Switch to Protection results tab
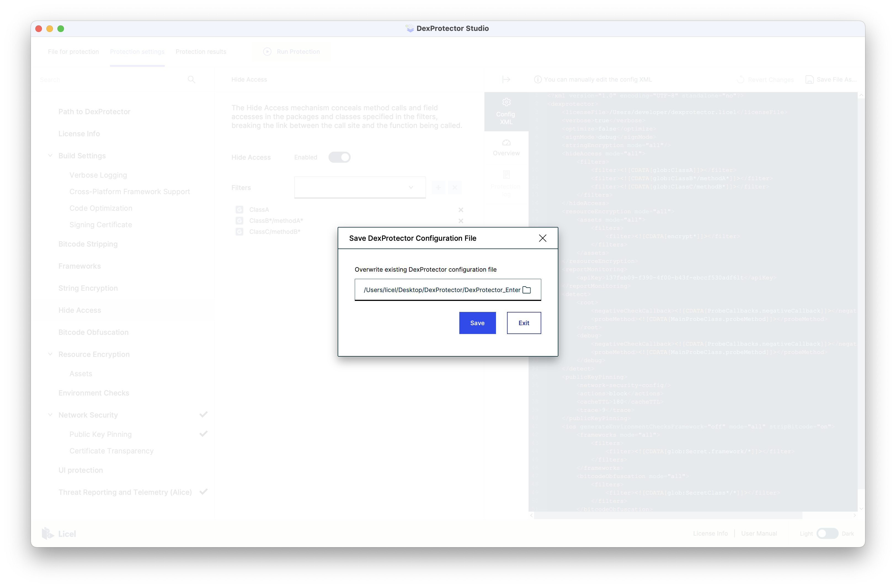 pos(201,52)
